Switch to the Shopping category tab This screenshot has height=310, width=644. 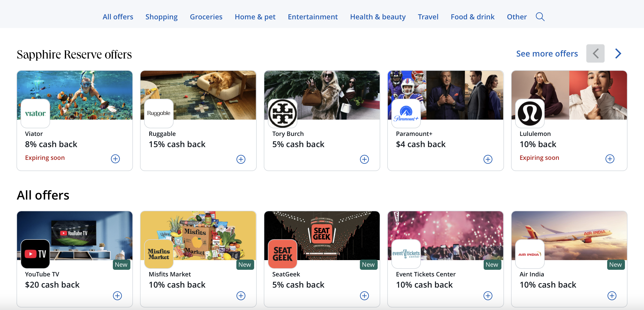(x=161, y=17)
